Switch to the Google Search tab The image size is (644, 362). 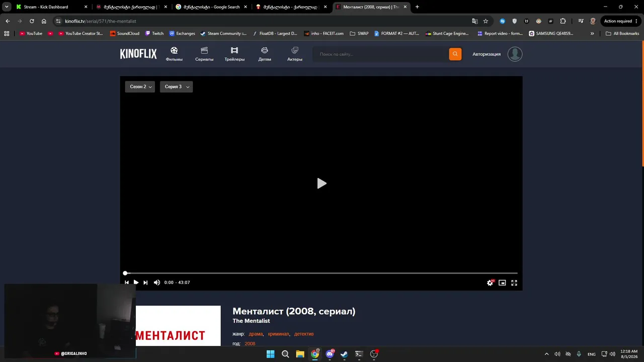pos(211,7)
